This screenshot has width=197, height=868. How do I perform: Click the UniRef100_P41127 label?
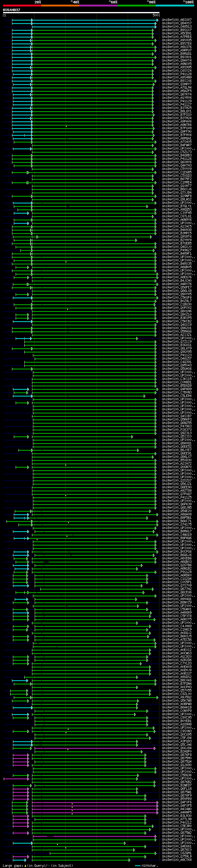click(x=177, y=104)
